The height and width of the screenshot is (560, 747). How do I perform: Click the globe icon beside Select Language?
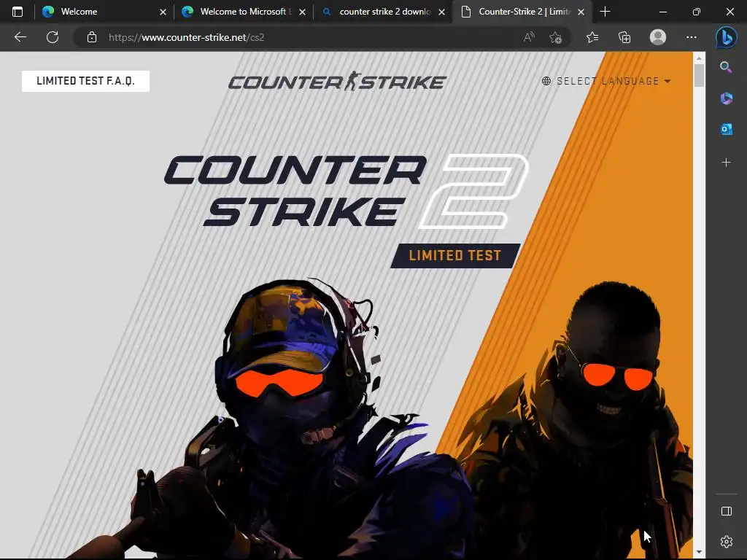pos(546,81)
